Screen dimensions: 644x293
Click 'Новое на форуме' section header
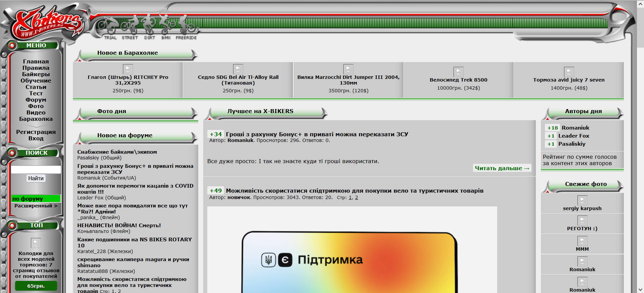tap(125, 136)
